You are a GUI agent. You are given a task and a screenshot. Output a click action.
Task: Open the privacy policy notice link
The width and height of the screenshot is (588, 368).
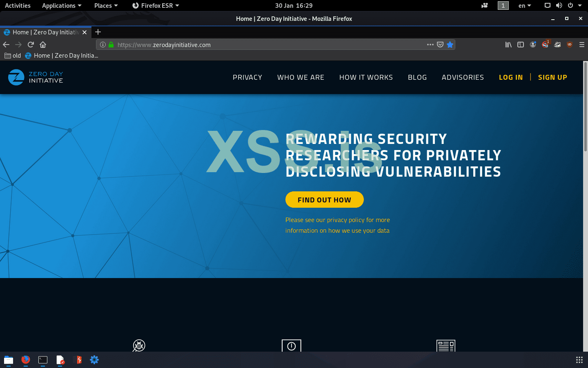pyautogui.click(x=338, y=225)
